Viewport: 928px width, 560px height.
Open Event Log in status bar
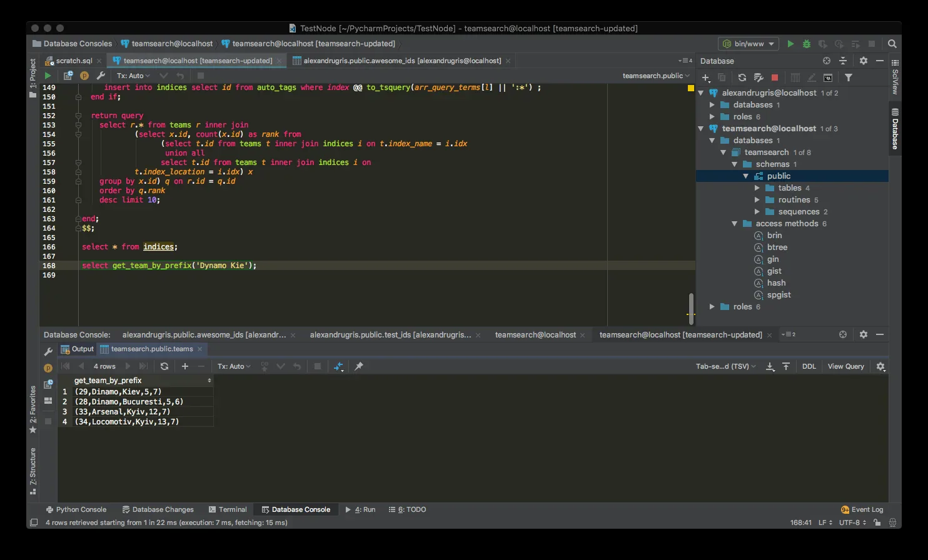point(862,509)
